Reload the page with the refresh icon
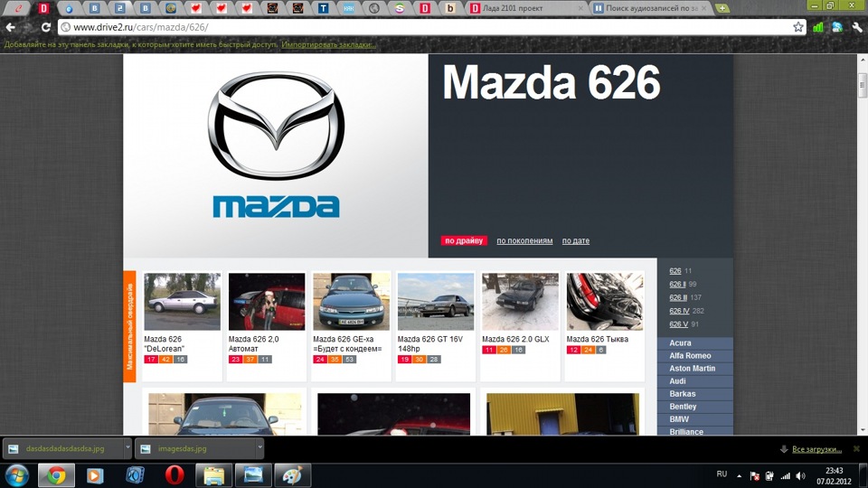This screenshot has height=488, width=868. point(46,26)
